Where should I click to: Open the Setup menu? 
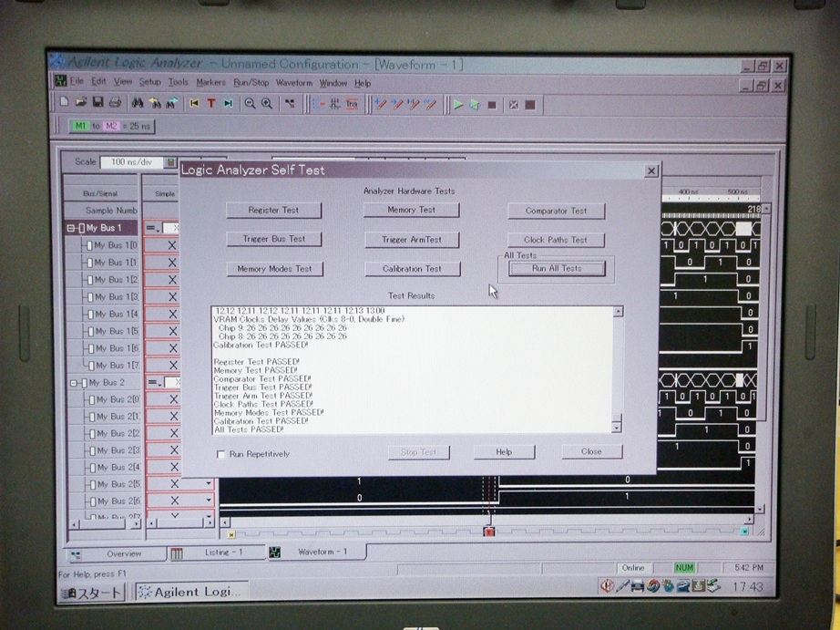click(x=150, y=81)
